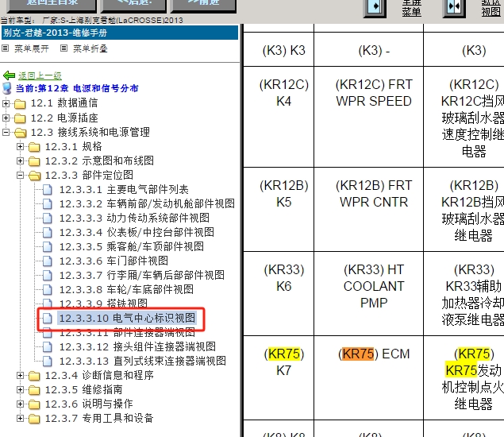
Task: Click the page icon of 12.3.3.10 电气中心标识视图
Action: [48, 319]
